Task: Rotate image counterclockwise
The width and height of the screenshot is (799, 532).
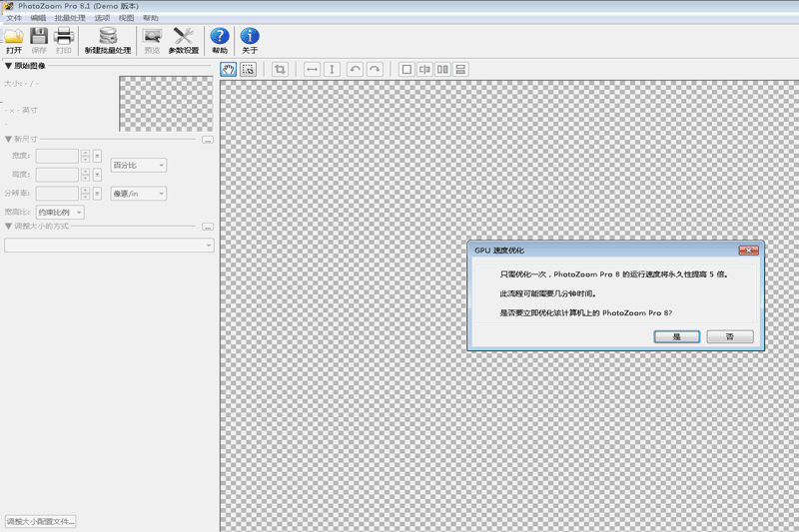Action: coord(356,69)
